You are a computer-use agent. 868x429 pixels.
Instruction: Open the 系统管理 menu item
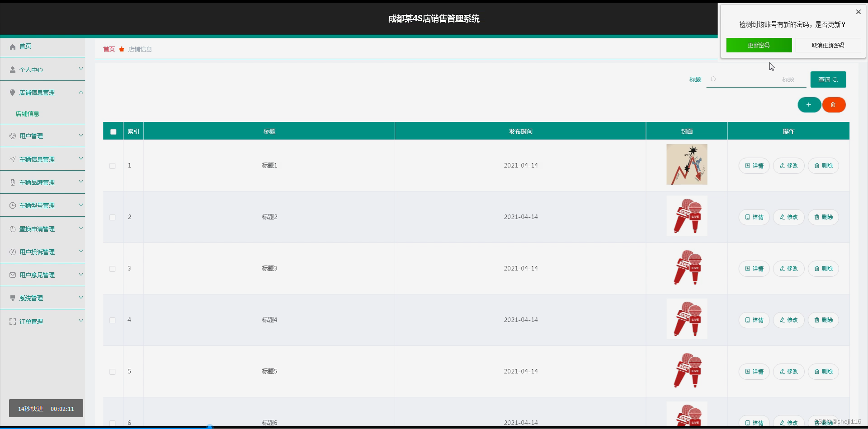click(x=31, y=298)
